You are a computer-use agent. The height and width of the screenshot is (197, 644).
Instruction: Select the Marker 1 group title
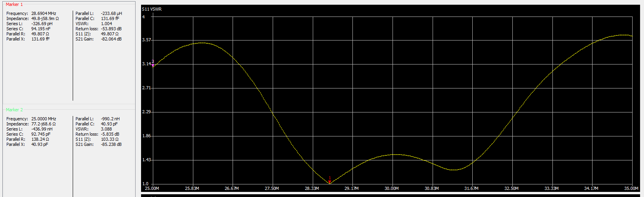15,4
